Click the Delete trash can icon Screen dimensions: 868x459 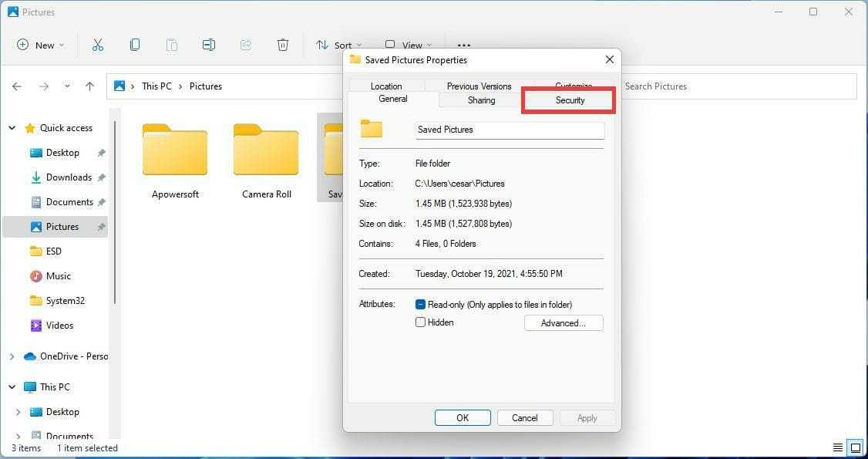point(283,45)
